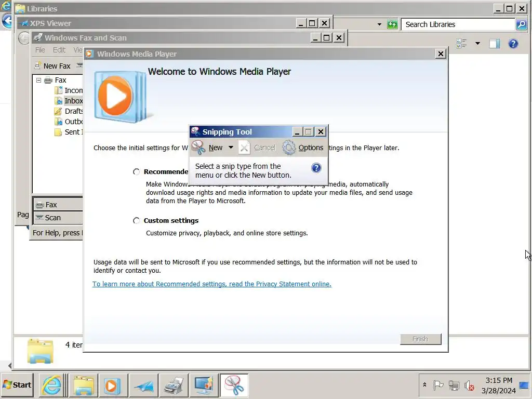The width and height of the screenshot is (532, 399).
Task: Click the network tray icon
Action: coord(454,385)
